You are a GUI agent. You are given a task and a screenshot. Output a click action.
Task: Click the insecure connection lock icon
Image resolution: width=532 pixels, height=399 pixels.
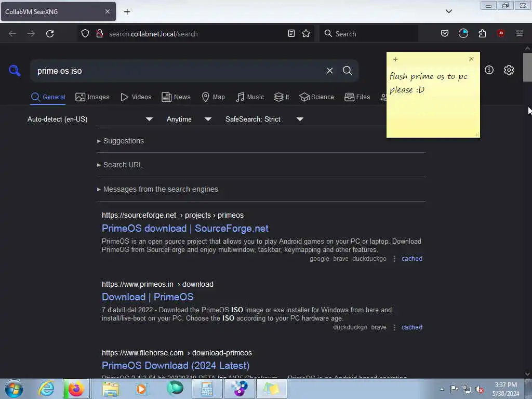(x=99, y=33)
